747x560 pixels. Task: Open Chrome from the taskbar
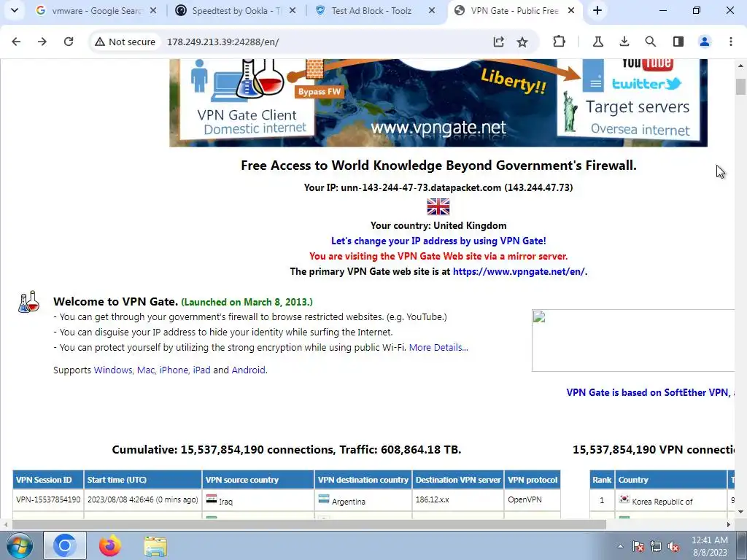pyautogui.click(x=65, y=545)
